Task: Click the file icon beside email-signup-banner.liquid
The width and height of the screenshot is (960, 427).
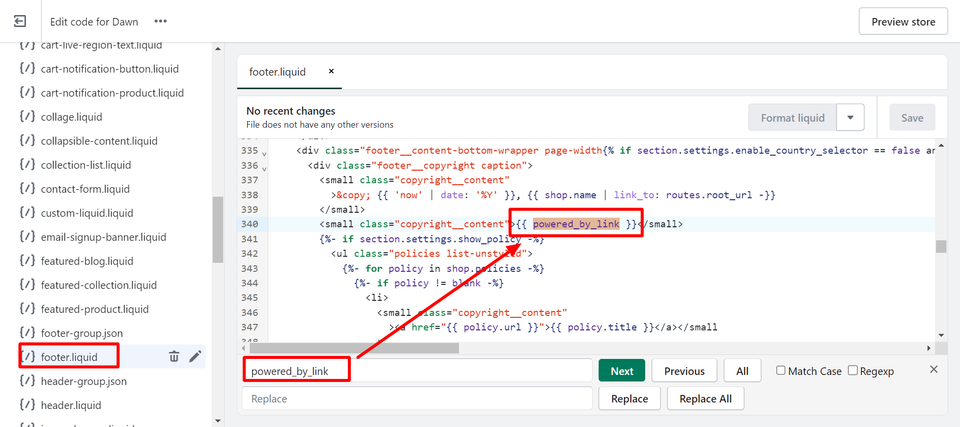Action: tap(27, 236)
